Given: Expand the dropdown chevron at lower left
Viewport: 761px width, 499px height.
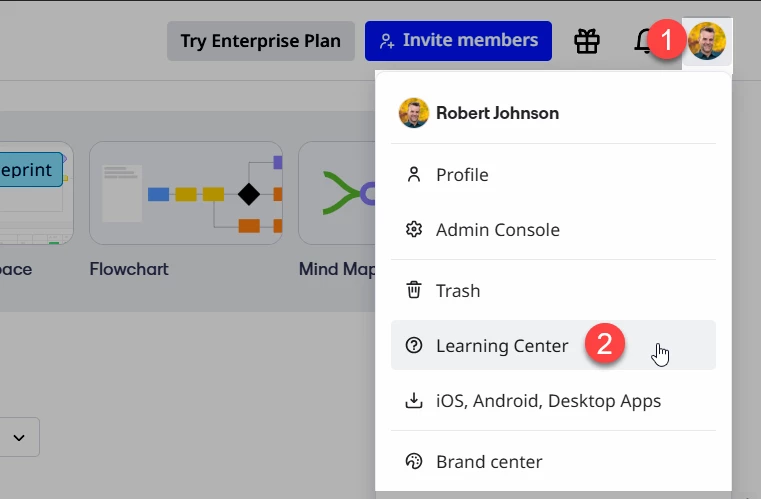Looking at the screenshot, I should [x=19, y=437].
